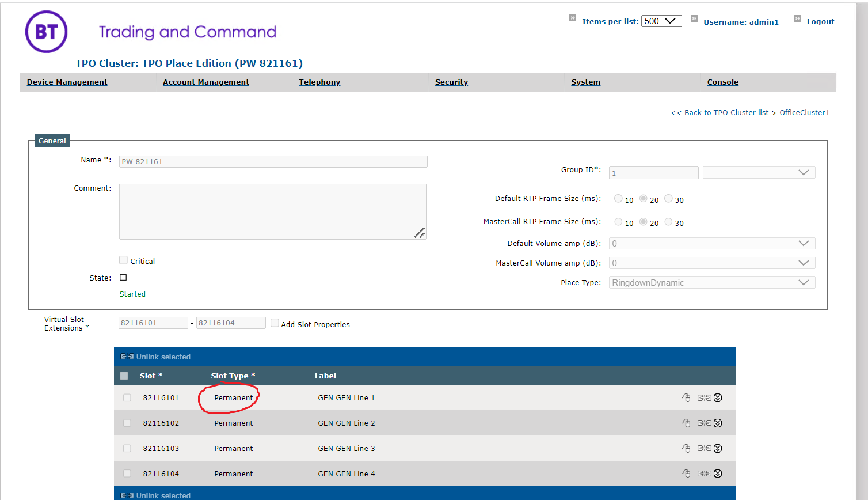The image size is (868, 500).
Task: Expand details chevron for slot 82116103
Action: [x=718, y=448]
